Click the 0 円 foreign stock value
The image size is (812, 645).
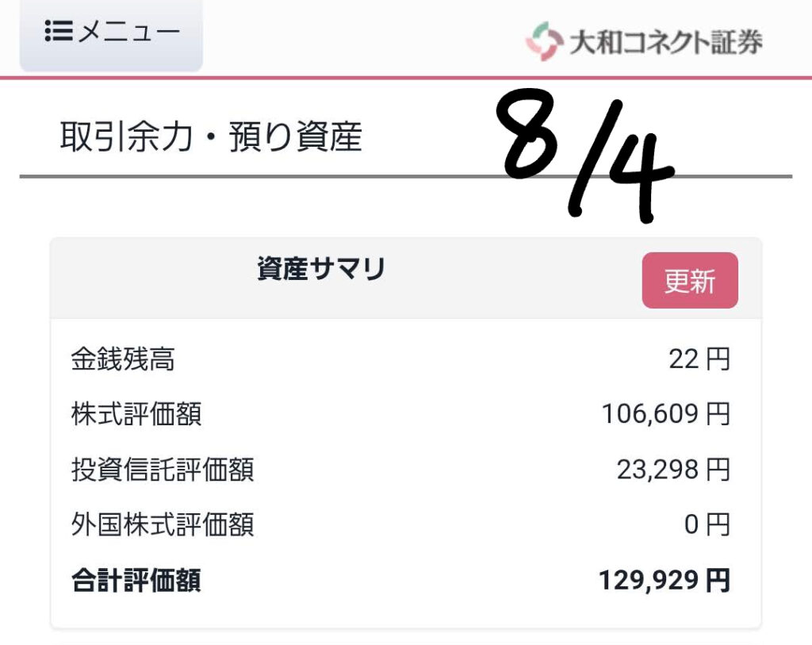tap(707, 524)
